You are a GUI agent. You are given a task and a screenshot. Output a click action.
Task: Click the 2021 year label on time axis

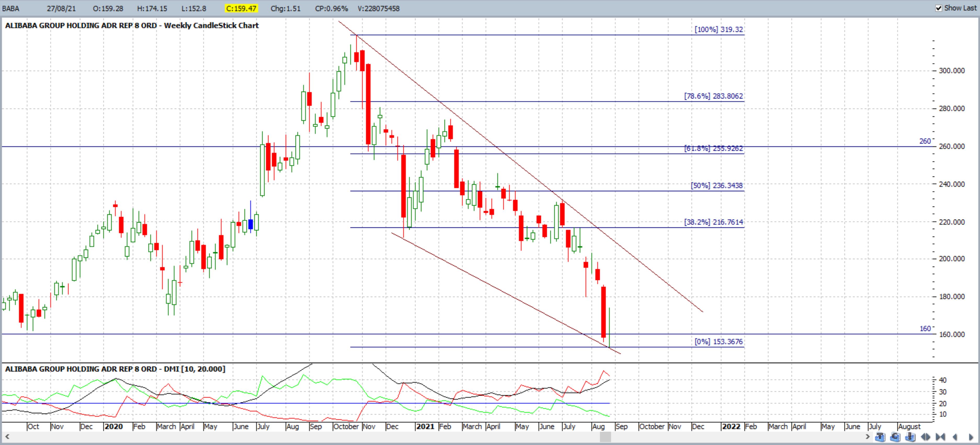(x=425, y=426)
